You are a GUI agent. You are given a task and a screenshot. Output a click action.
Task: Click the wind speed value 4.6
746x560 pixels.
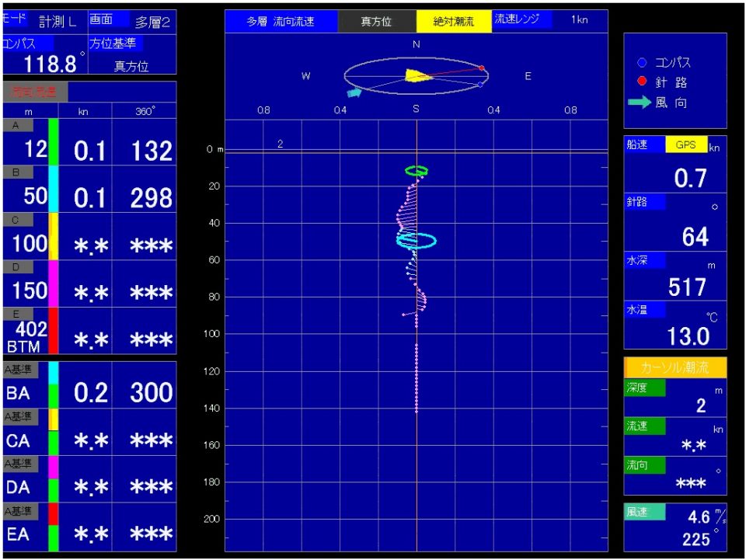click(699, 517)
